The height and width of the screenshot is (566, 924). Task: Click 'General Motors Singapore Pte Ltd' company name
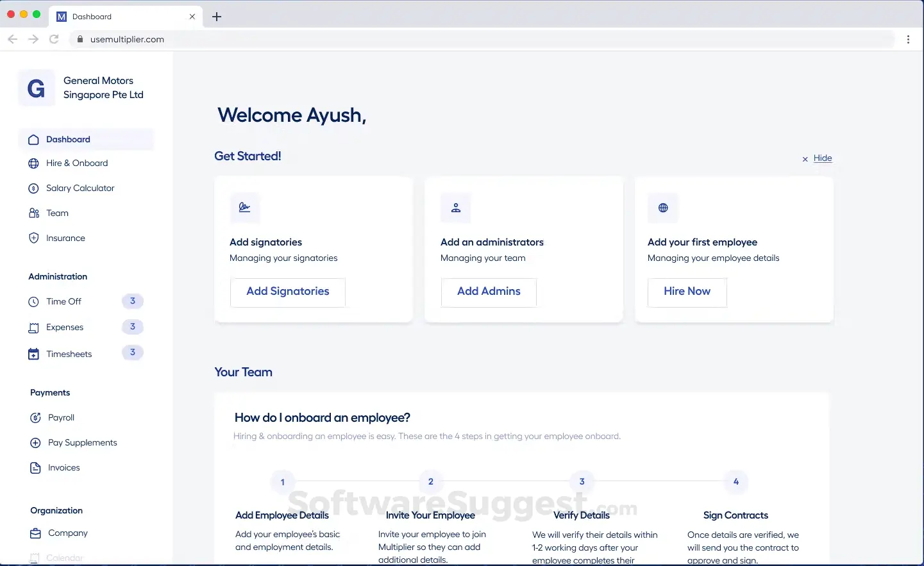pos(103,88)
